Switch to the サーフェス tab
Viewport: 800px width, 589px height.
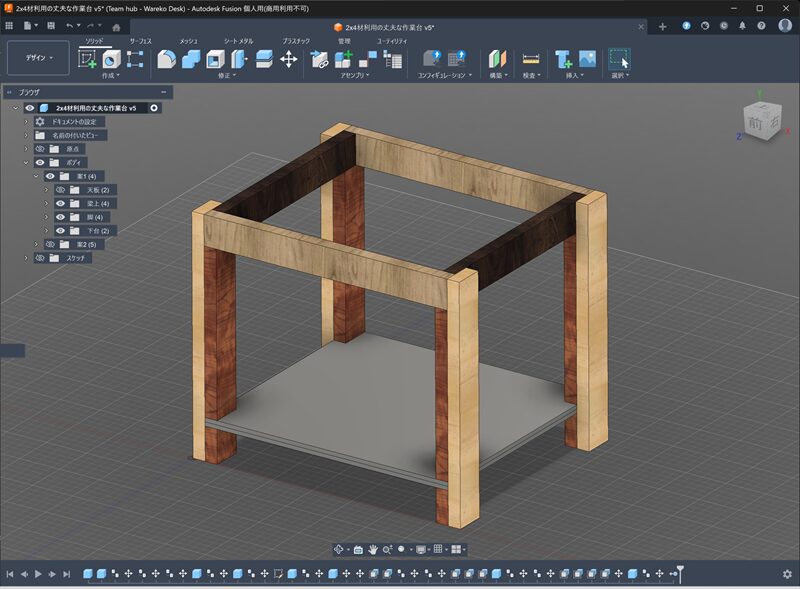[x=140, y=41]
